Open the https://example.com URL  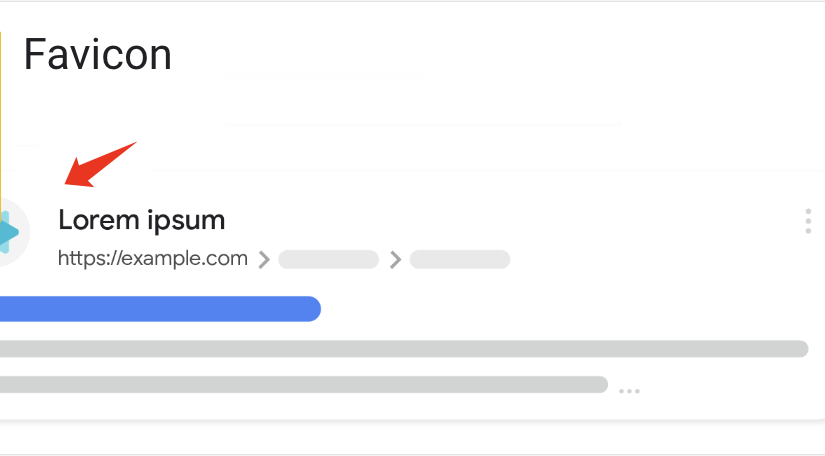[x=153, y=259]
